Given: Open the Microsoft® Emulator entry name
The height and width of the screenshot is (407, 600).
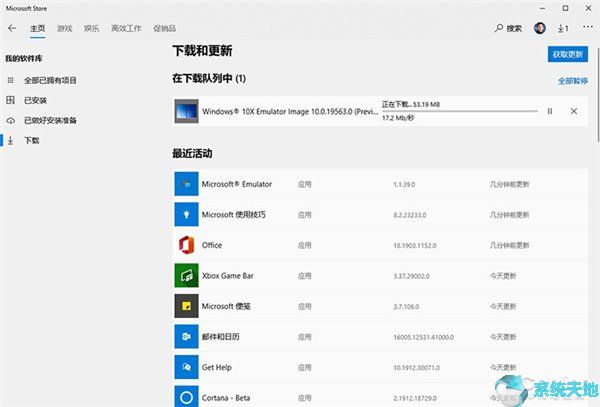Looking at the screenshot, I should [237, 184].
